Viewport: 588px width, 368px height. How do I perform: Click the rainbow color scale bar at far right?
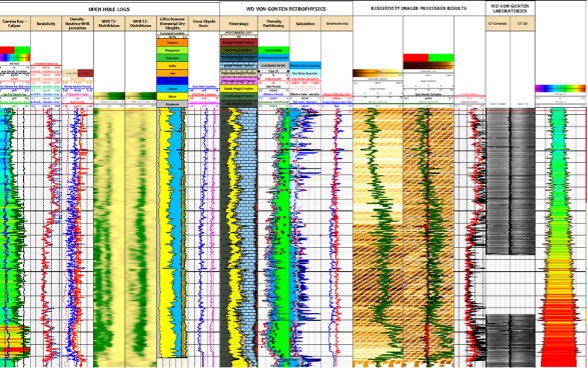(x=560, y=89)
